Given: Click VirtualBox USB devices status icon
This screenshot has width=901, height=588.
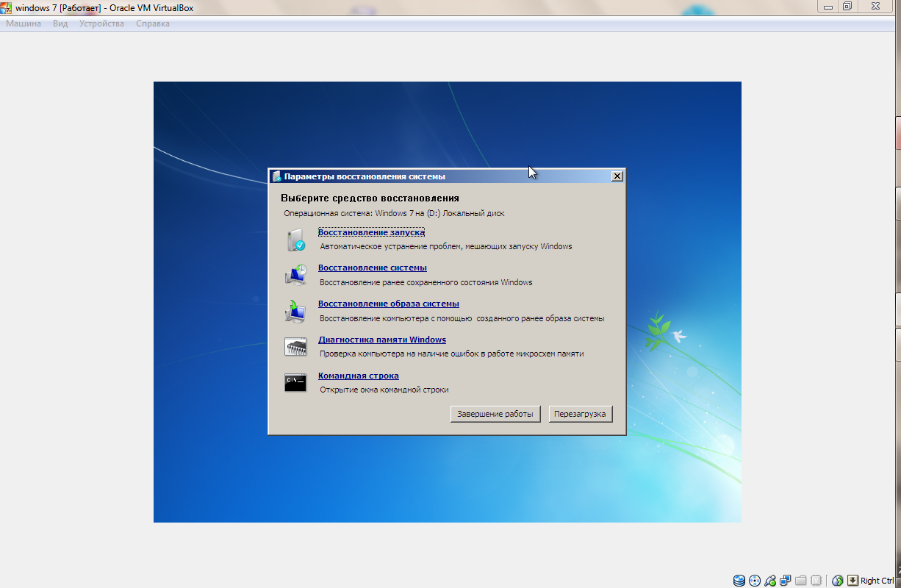Looking at the screenshot, I should pos(770,581).
